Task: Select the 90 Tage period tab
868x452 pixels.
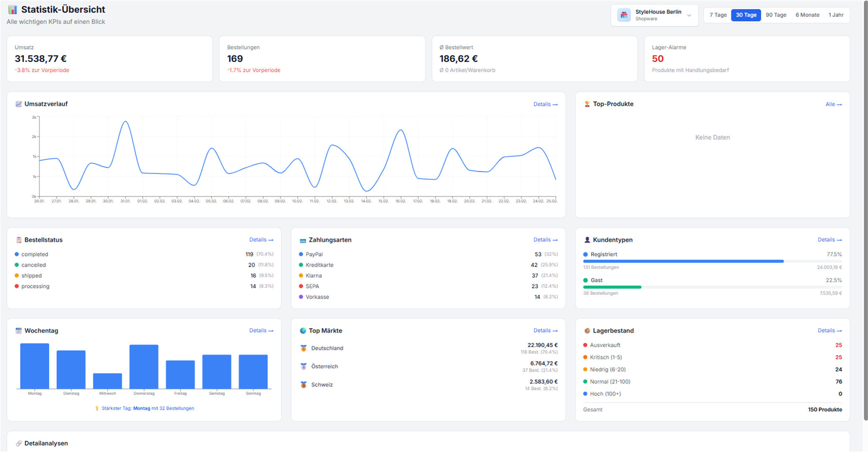Action: pyautogui.click(x=776, y=15)
